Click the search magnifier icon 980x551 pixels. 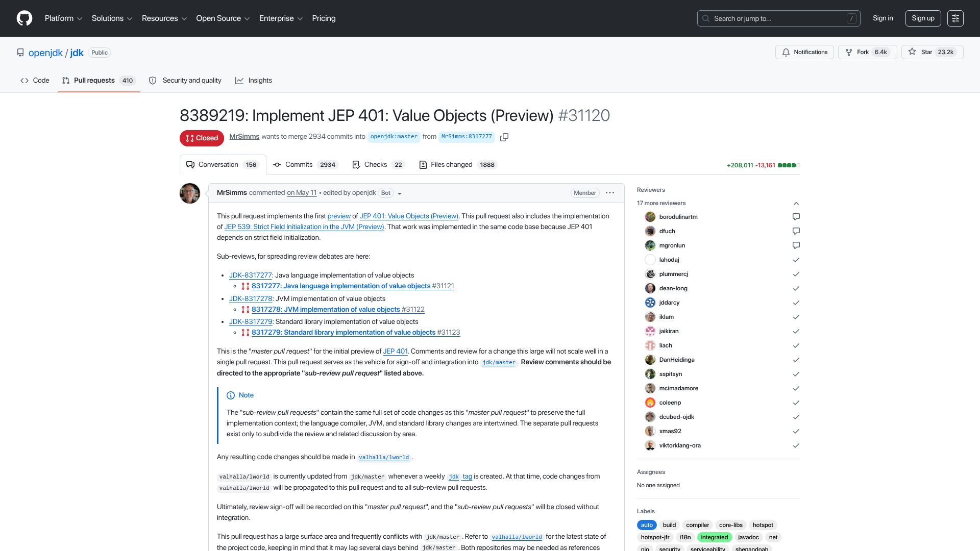point(706,18)
